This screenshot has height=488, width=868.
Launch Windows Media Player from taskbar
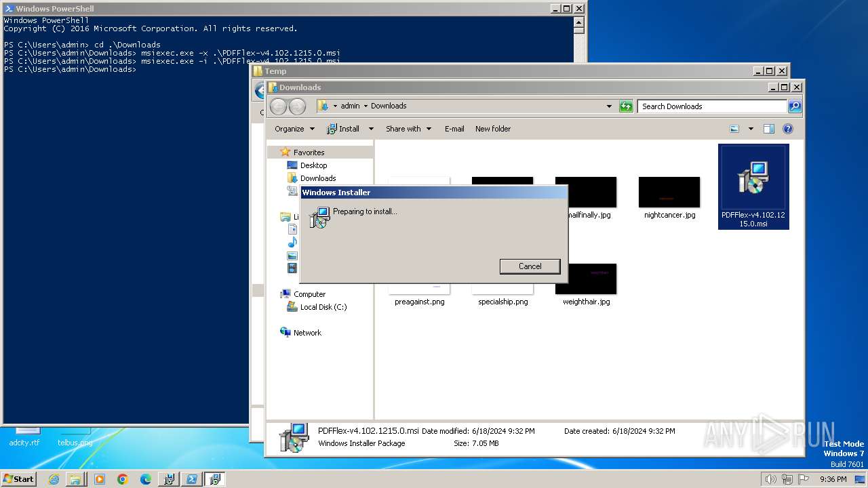pos(100,479)
